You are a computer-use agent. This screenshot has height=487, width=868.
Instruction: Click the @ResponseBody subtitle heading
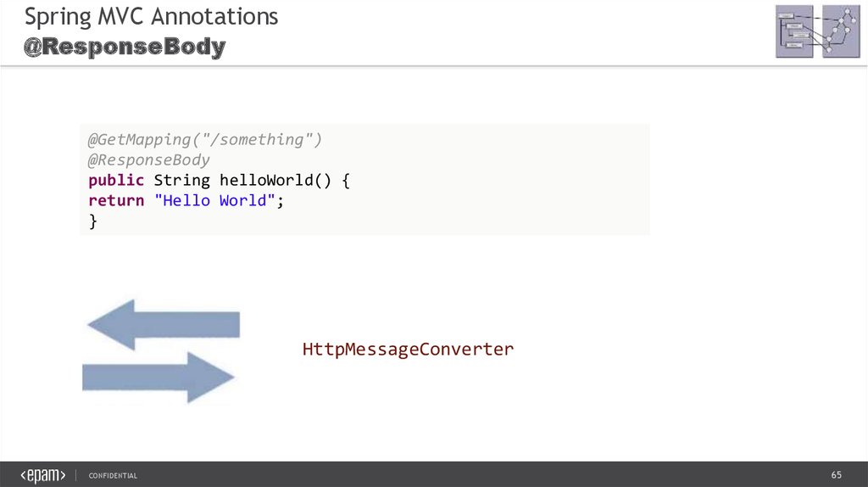point(124,48)
